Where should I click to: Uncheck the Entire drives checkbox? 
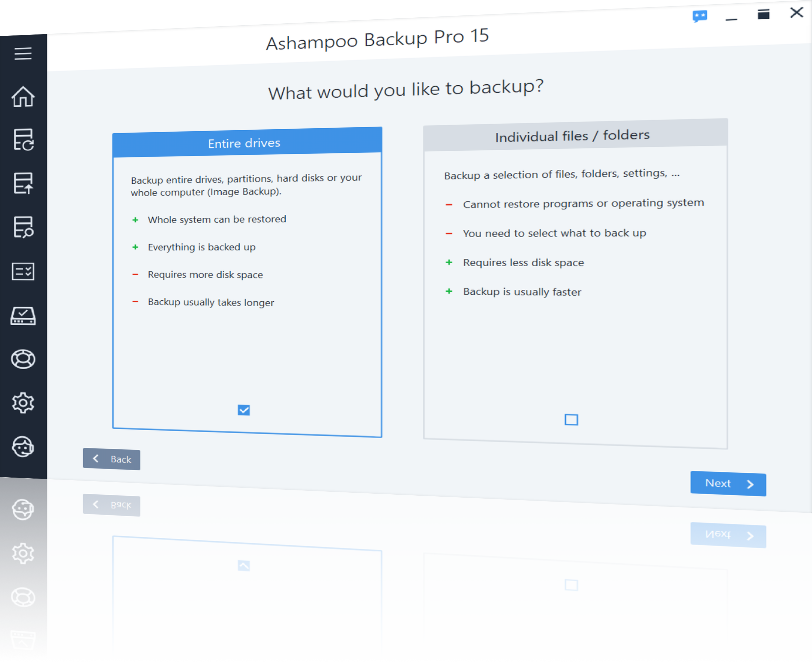coord(244,410)
